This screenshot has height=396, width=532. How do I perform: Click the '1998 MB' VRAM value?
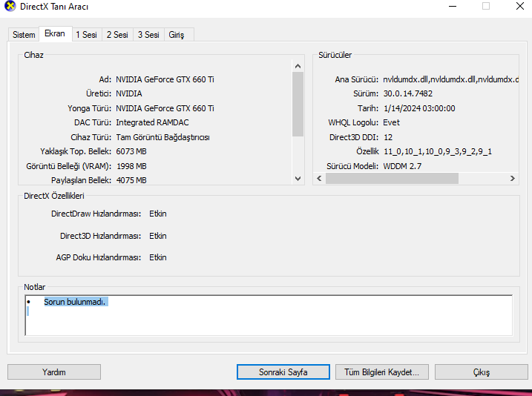tap(131, 166)
